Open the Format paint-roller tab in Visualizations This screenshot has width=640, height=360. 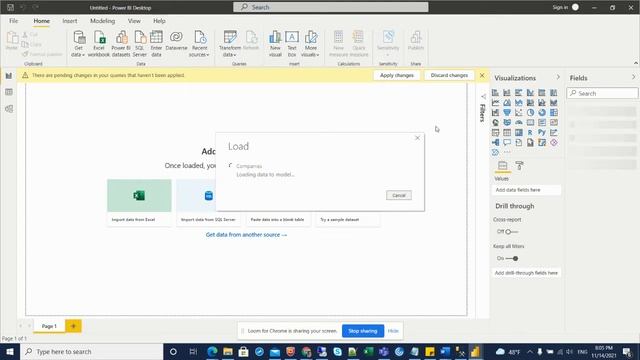click(x=519, y=166)
